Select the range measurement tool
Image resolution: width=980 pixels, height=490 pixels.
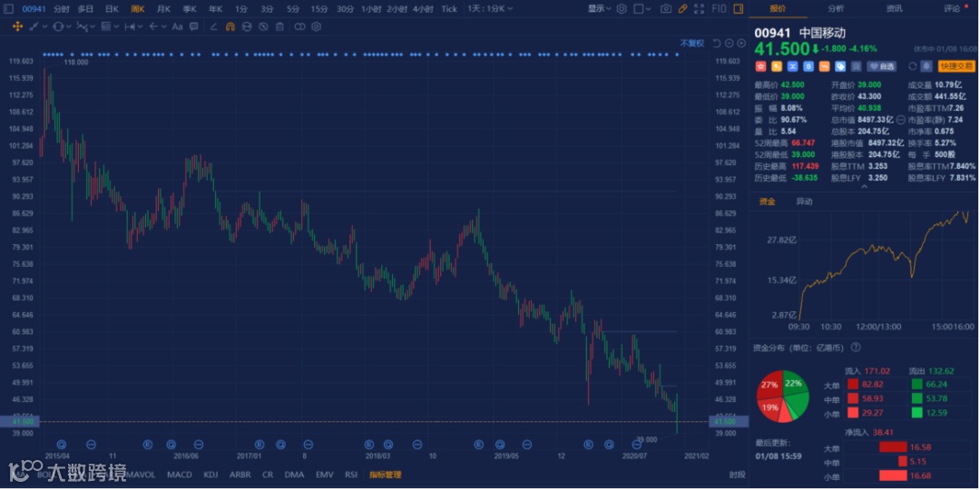click(130, 27)
